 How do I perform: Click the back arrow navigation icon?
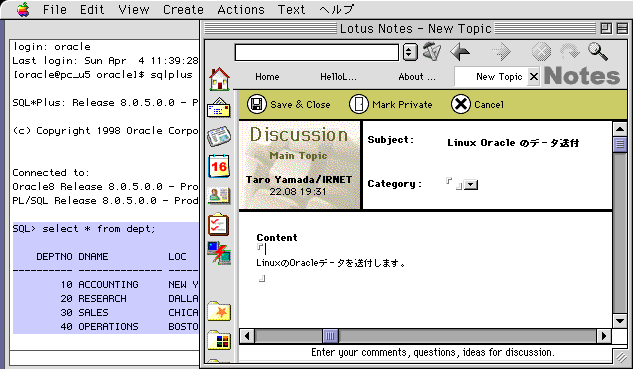coord(460,52)
